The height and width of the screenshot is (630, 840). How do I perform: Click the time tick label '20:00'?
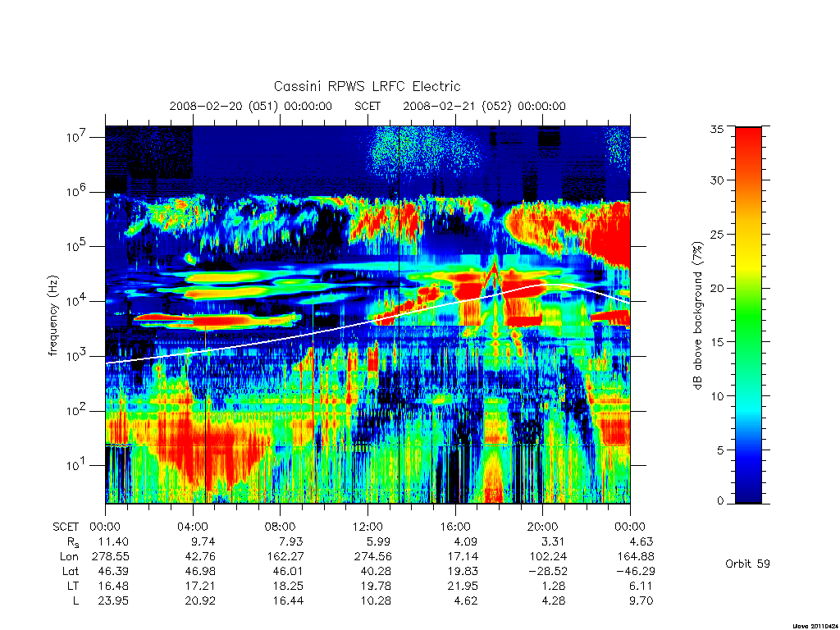point(543,527)
